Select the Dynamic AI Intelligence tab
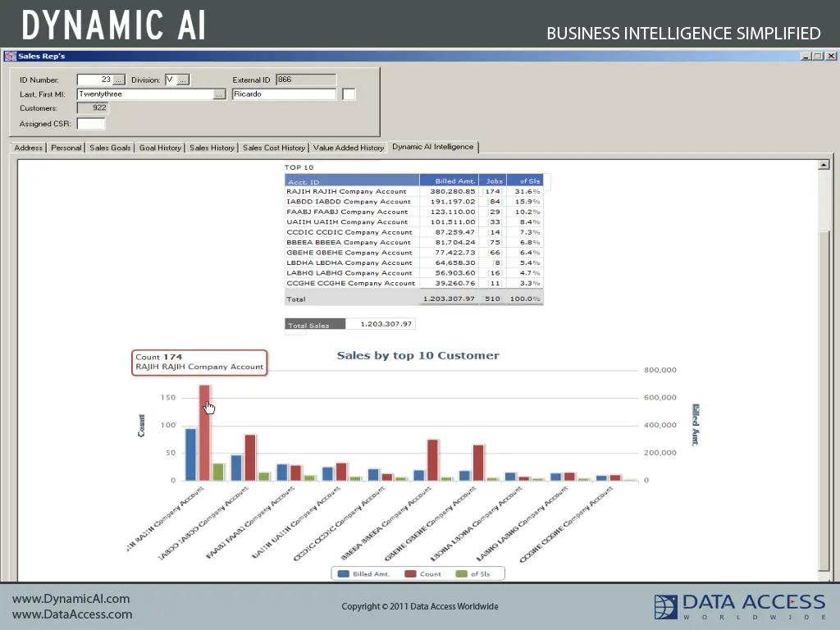 433,147
